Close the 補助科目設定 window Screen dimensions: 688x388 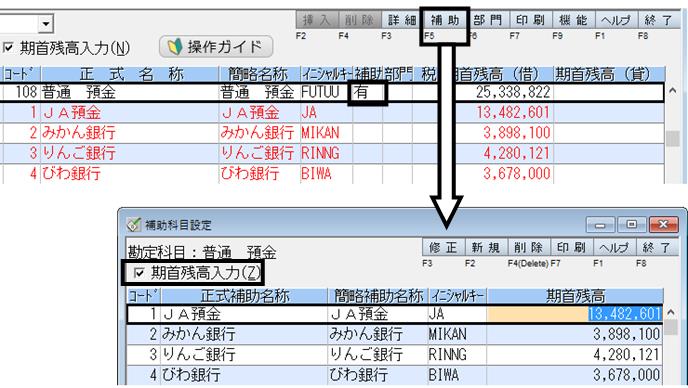click(x=663, y=225)
